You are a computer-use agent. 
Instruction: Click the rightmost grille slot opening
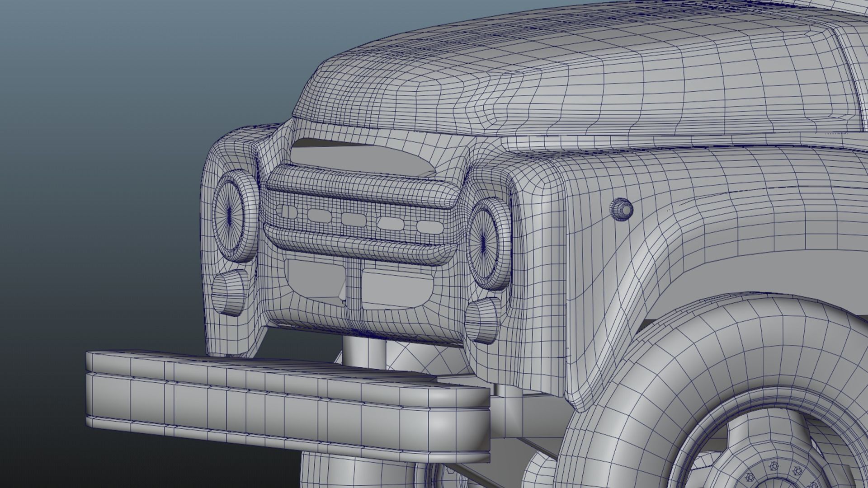pos(430,227)
